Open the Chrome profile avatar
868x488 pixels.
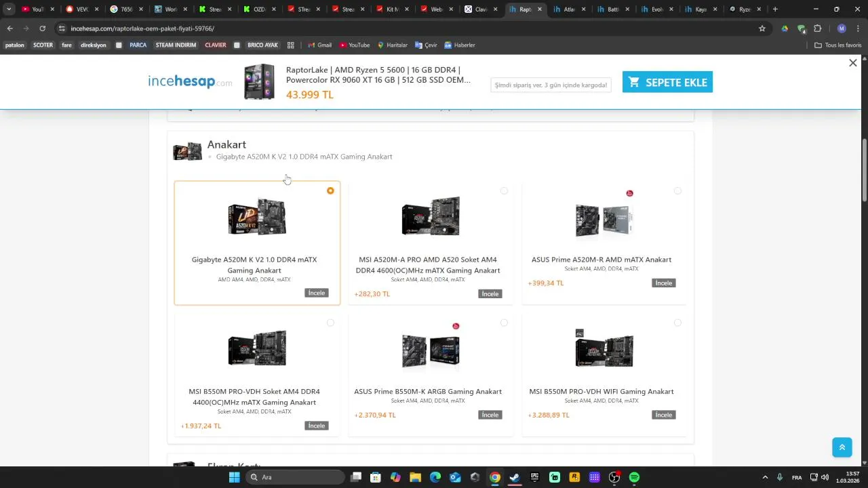(842, 28)
